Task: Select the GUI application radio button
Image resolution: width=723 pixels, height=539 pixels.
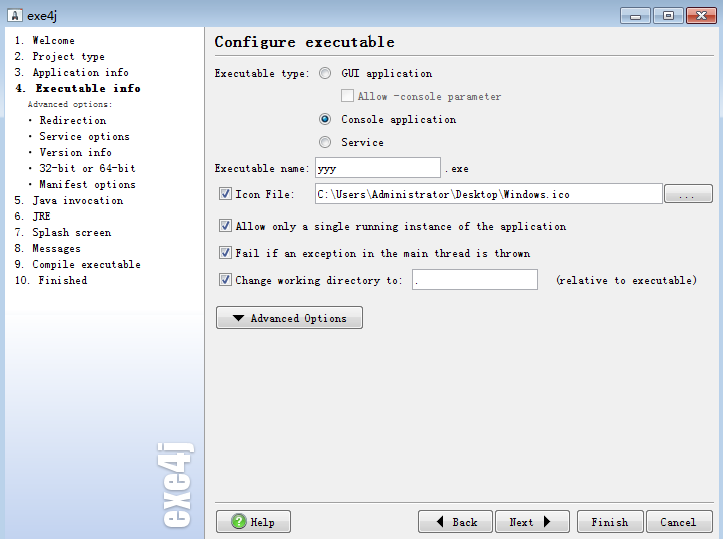Action: (325, 73)
